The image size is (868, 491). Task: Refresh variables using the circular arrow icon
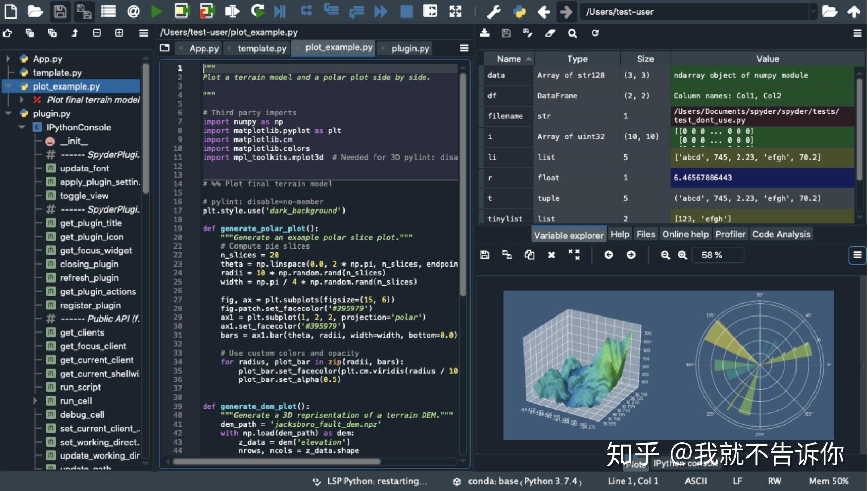tap(596, 33)
